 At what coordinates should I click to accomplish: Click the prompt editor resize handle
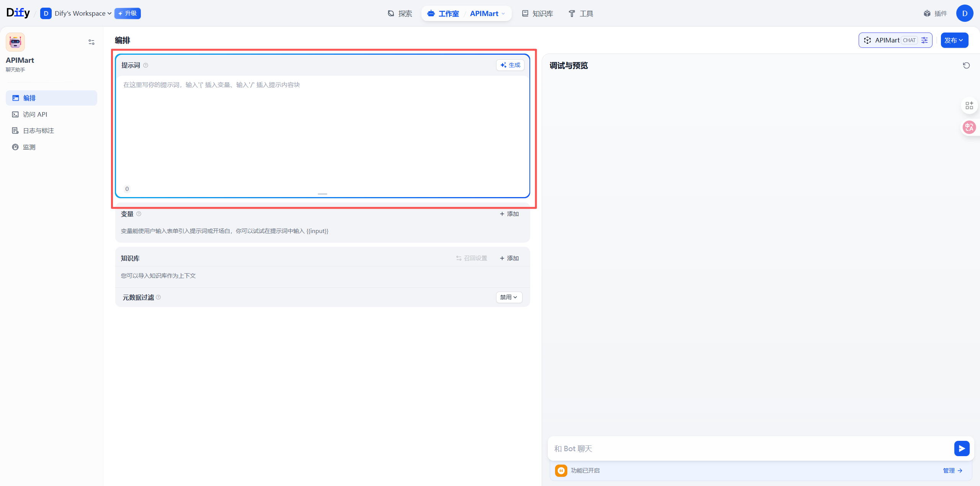click(322, 194)
